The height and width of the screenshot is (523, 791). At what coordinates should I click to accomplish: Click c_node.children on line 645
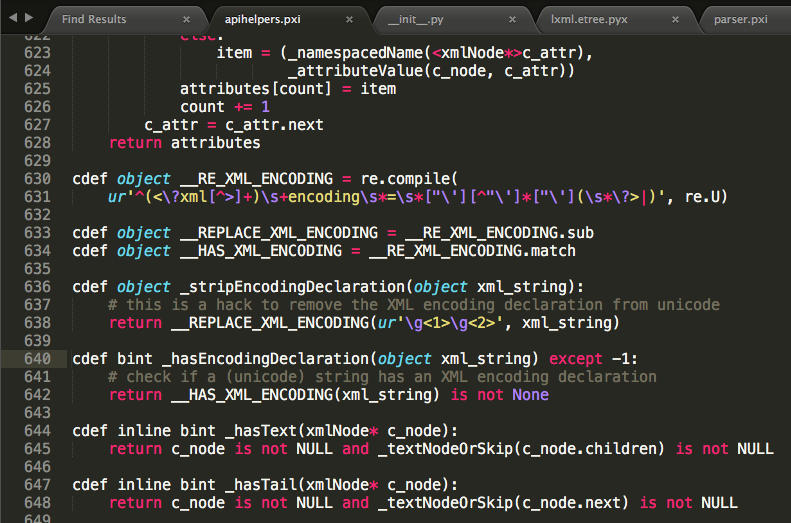tap(589, 449)
